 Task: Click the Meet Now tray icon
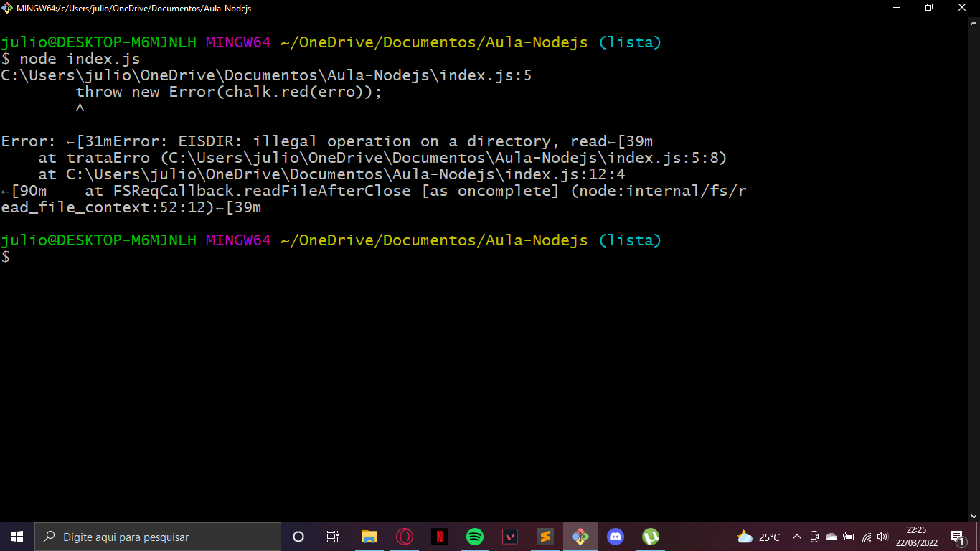tap(814, 537)
